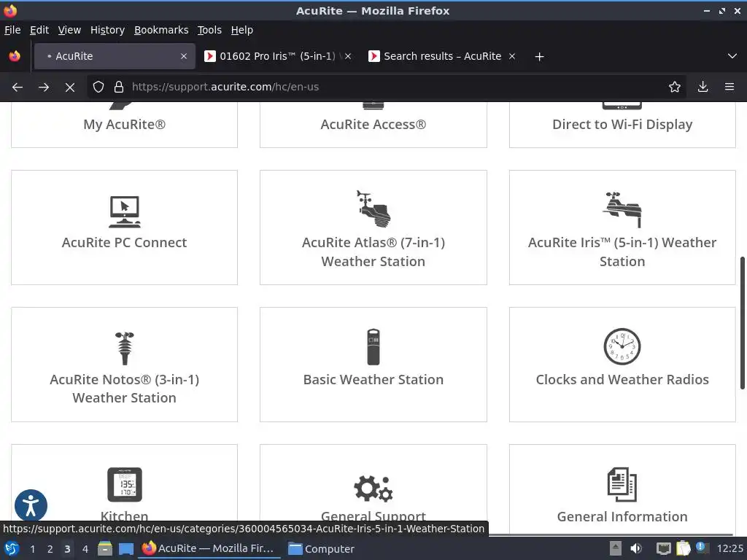Image resolution: width=747 pixels, height=560 pixels.
Task: Click the General Information documents icon
Action: pyautogui.click(x=622, y=485)
